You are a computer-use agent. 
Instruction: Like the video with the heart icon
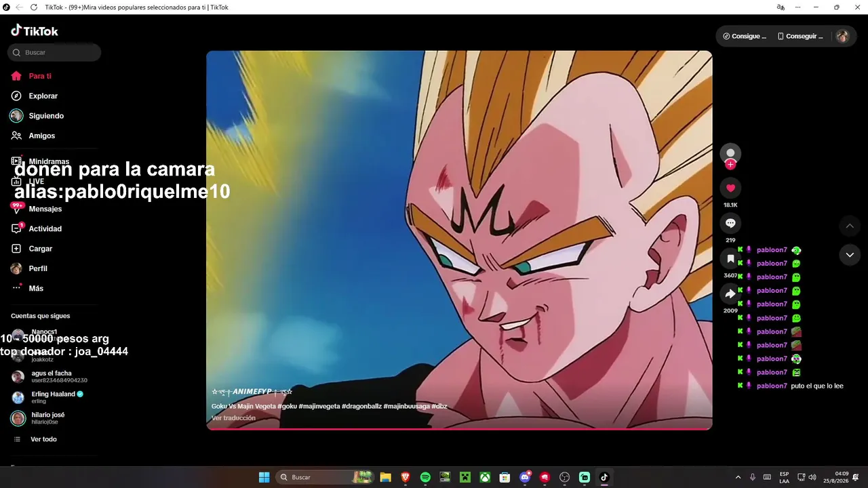tap(730, 188)
